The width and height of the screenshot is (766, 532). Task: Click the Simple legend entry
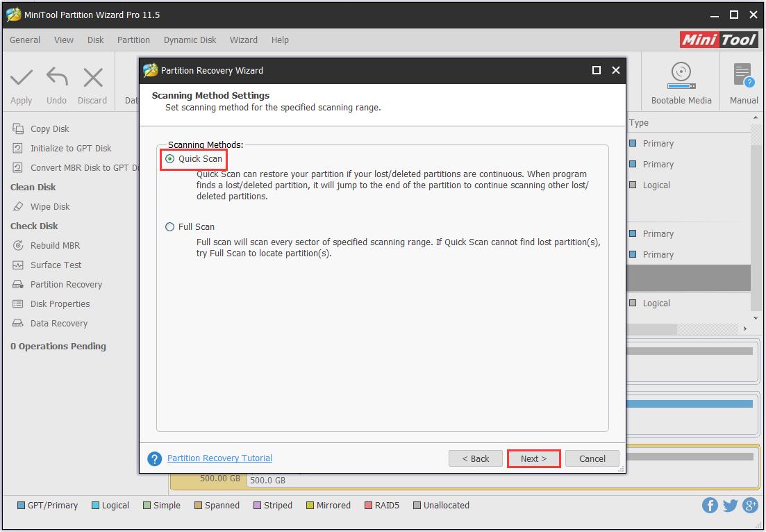point(162,505)
